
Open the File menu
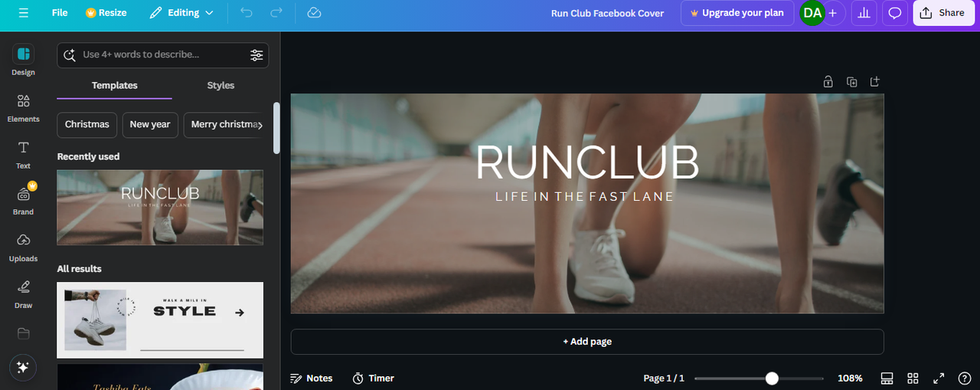click(60, 13)
